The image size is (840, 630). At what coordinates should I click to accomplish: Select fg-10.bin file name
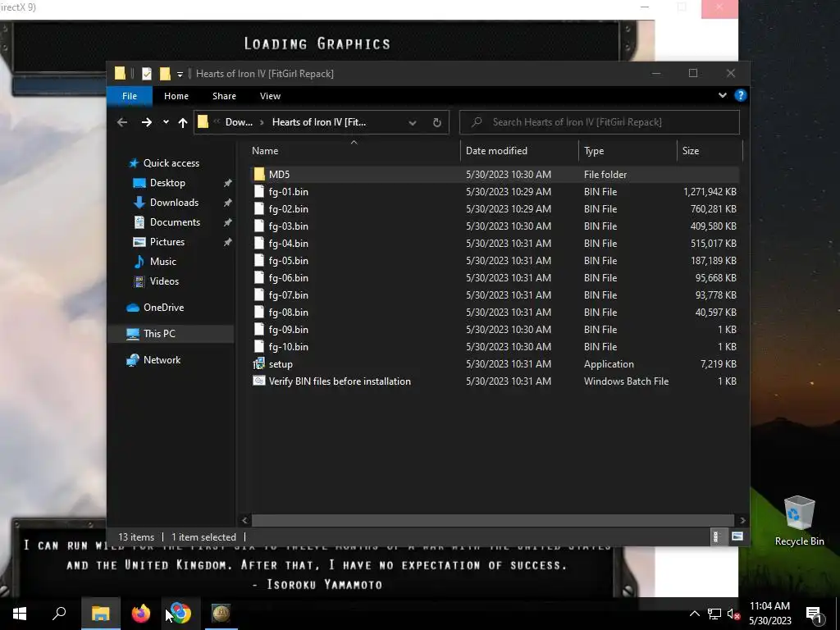(x=288, y=347)
